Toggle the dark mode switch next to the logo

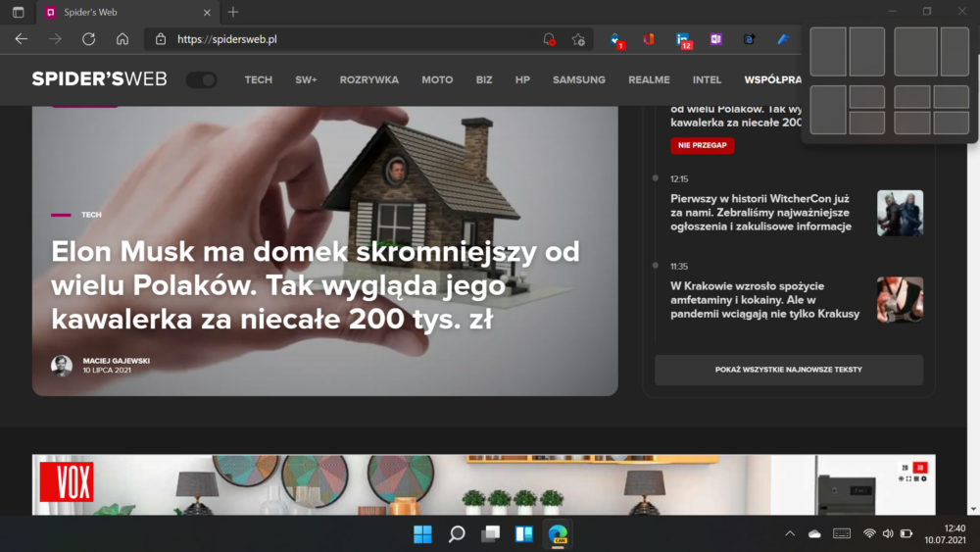(201, 80)
